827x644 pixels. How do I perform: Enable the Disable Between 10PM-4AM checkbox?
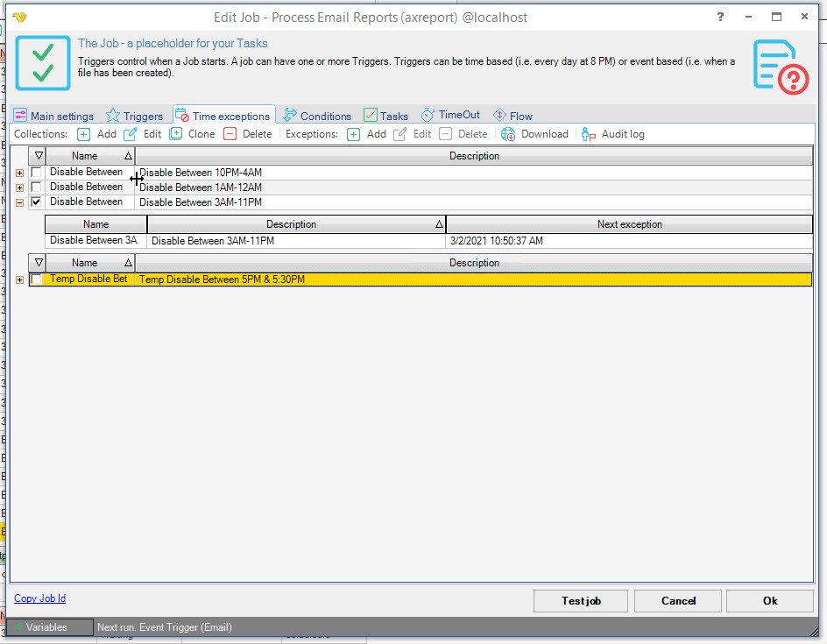tap(36, 173)
